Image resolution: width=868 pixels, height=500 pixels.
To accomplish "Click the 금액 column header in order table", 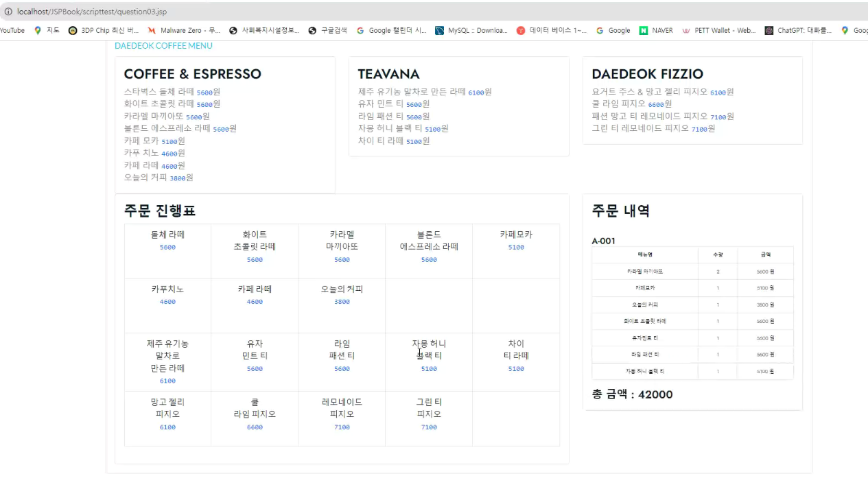I will [x=765, y=254].
